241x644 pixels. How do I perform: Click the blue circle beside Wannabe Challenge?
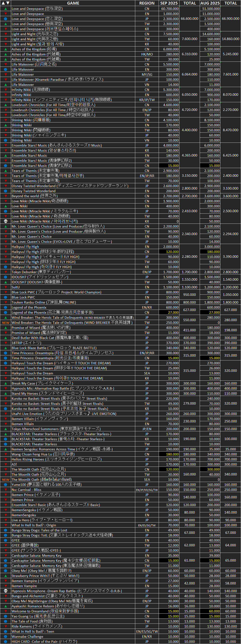coord(6,637)
